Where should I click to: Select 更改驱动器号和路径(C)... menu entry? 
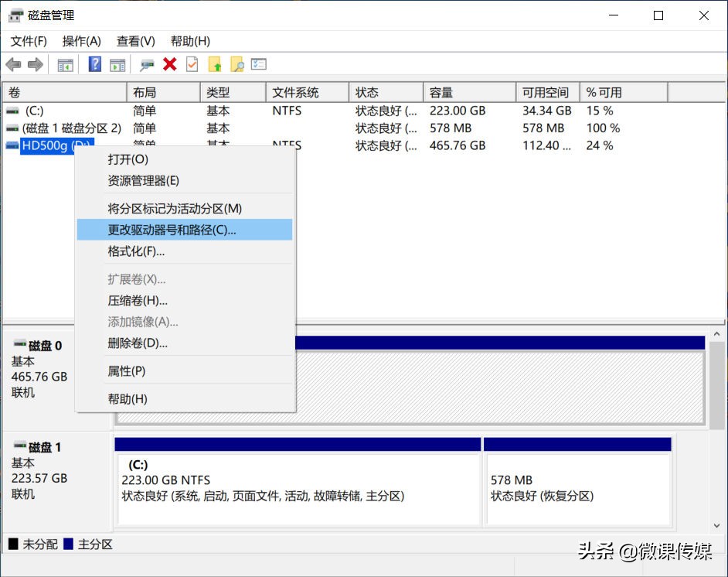[185, 230]
